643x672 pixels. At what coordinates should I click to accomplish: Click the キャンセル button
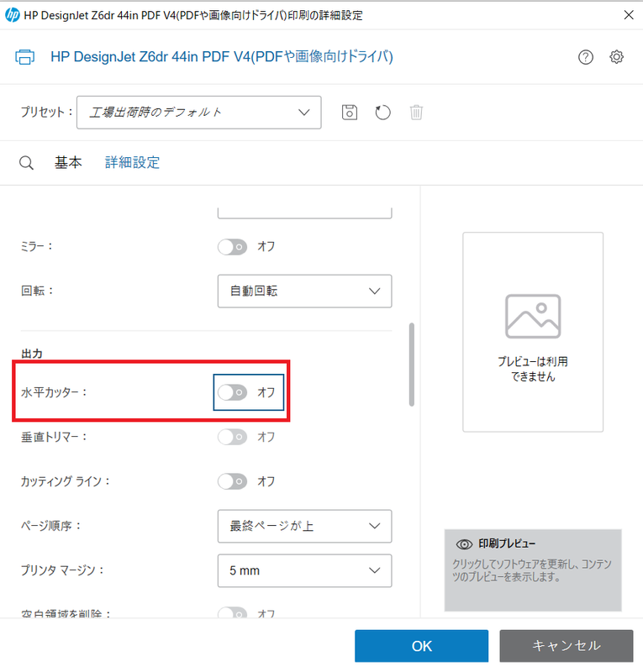tap(567, 646)
